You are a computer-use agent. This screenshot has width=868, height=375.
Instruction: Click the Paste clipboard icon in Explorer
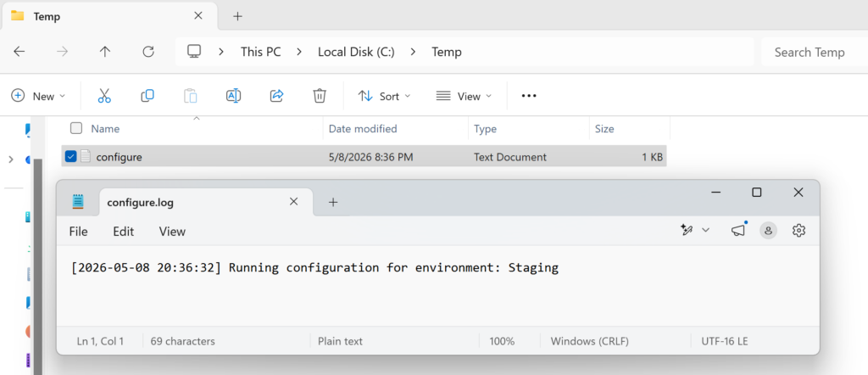point(191,96)
